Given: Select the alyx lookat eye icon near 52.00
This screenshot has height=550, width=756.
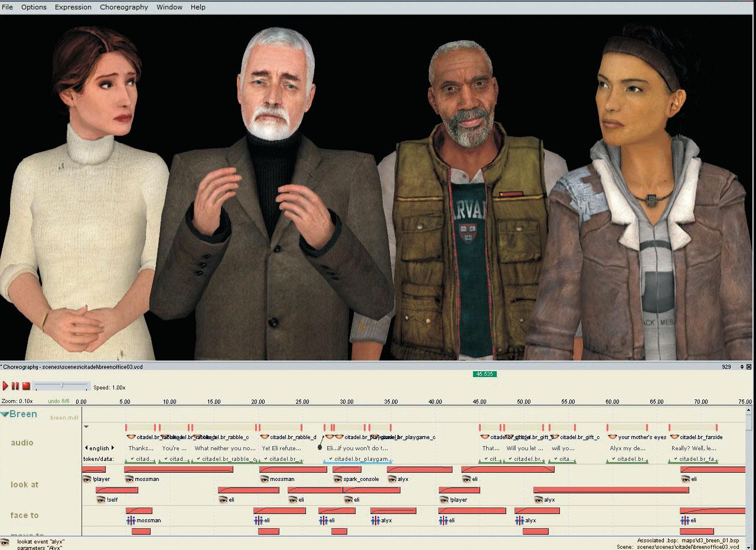Looking at the screenshot, I should [x=538, y=499].
